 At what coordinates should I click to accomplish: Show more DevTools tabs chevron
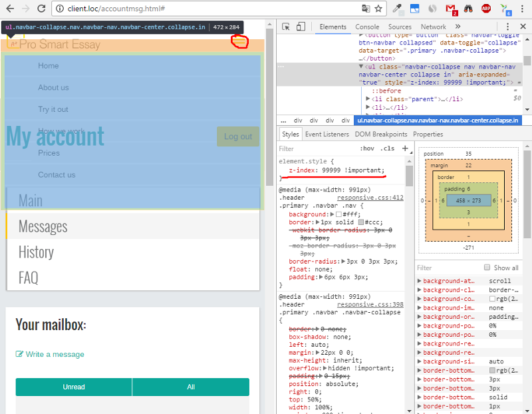(458, 27)
